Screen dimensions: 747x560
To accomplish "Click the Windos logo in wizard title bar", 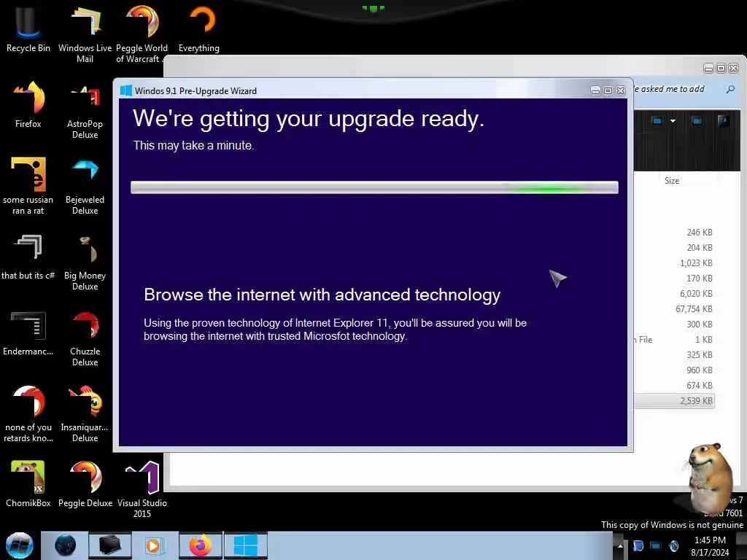I will click(x=125, y=90).
